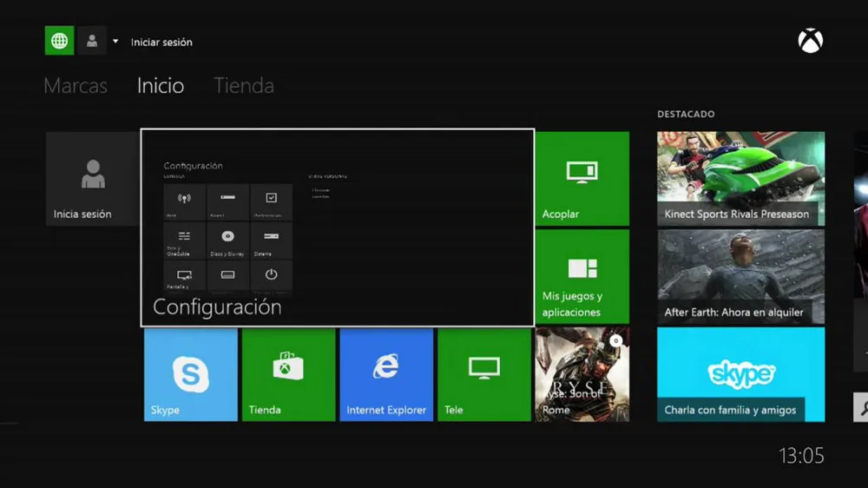Switch to the Marcas tab

(x=76, y=86)
